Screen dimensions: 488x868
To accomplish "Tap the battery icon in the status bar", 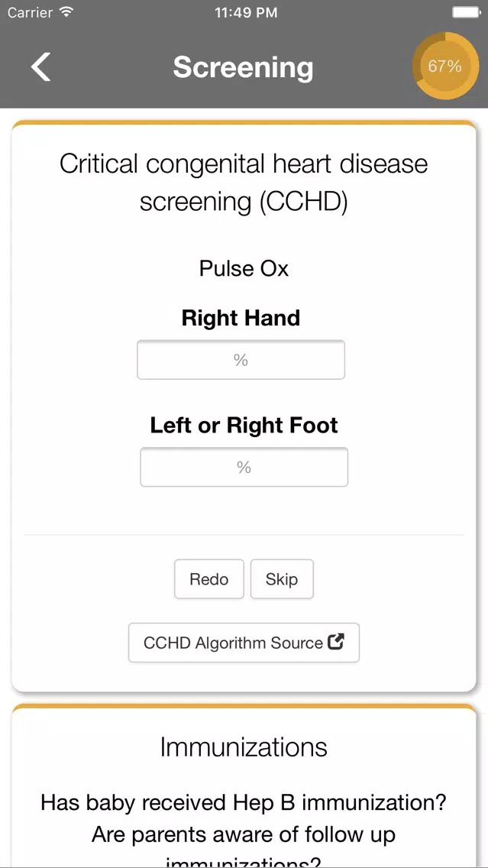I will tap(465, 12).
